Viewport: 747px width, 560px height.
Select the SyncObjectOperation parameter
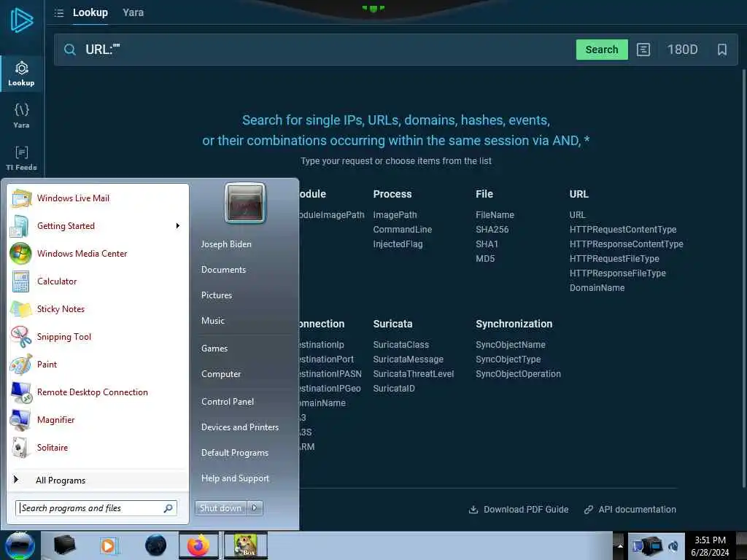[518, 374]
